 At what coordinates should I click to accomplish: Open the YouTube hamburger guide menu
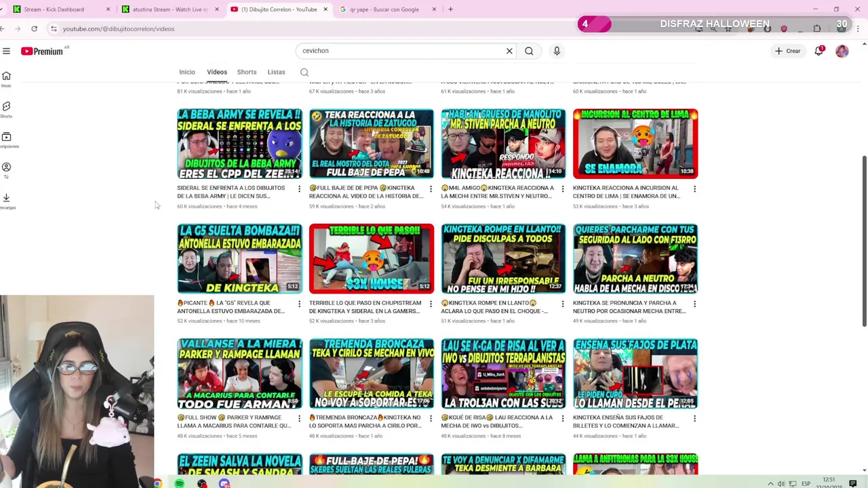click(x=6, y=51)
